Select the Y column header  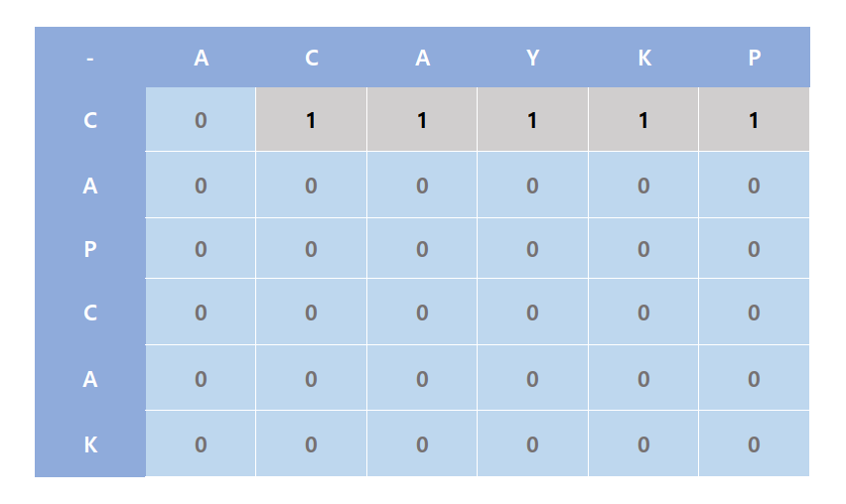532,58
